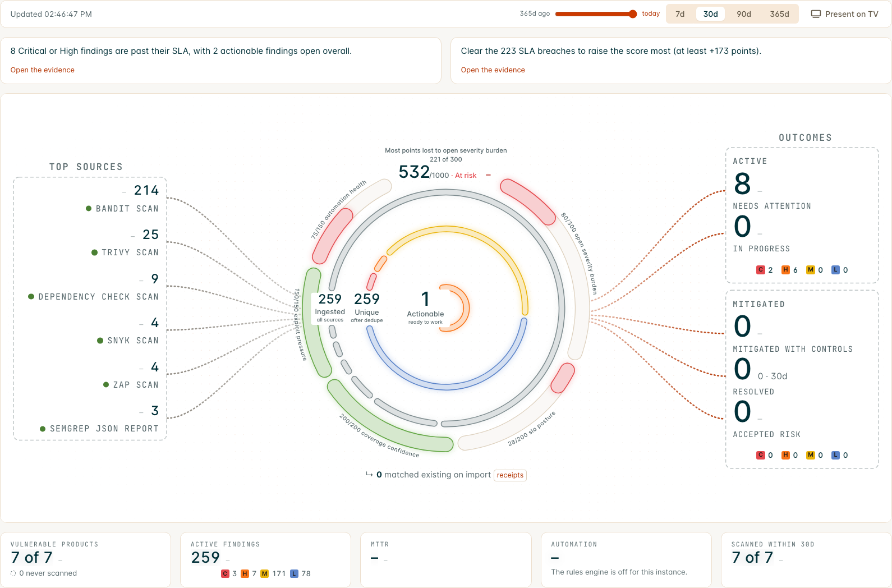892x588 pixels.
Task: Click the green dot beside Snyk Scan
Action: point(100,341)
